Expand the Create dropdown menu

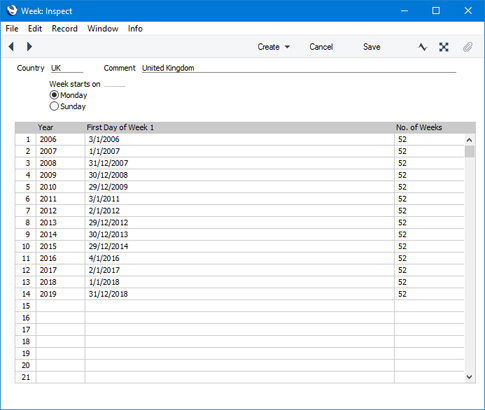click(273, 47)
